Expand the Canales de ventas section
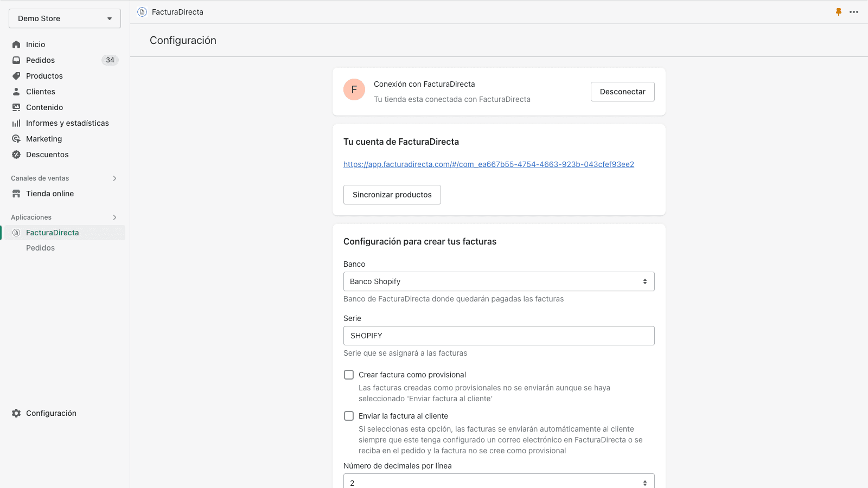The height and width of the screenshot is (488, 868). pos(114,178)
